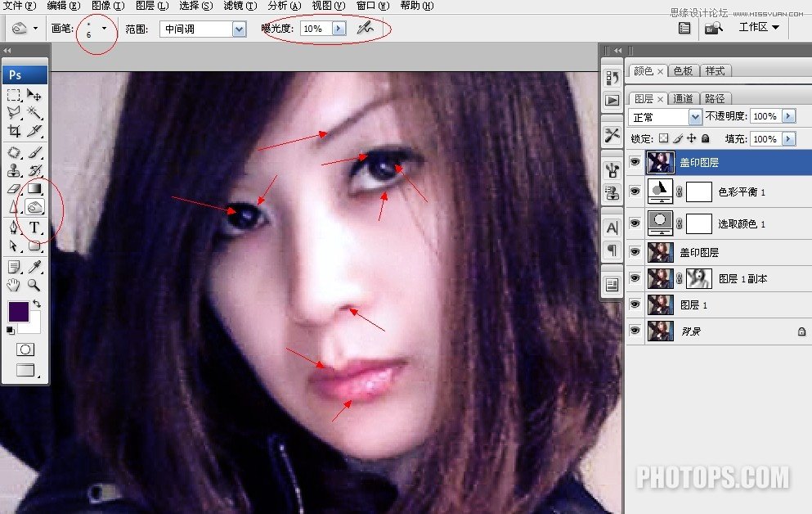Select the Magic Wand tool
This screenshot has height=514, width=812.
coord(34,112)
